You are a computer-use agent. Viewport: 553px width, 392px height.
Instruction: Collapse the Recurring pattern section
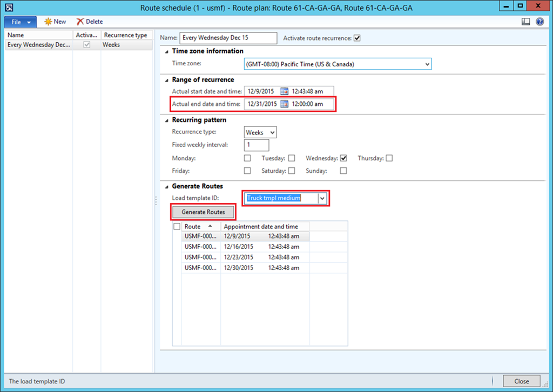(166, 120)
